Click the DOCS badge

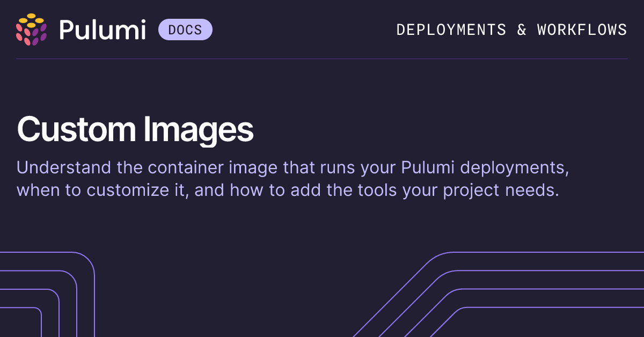pyautogui.click(x=185, y=30)
